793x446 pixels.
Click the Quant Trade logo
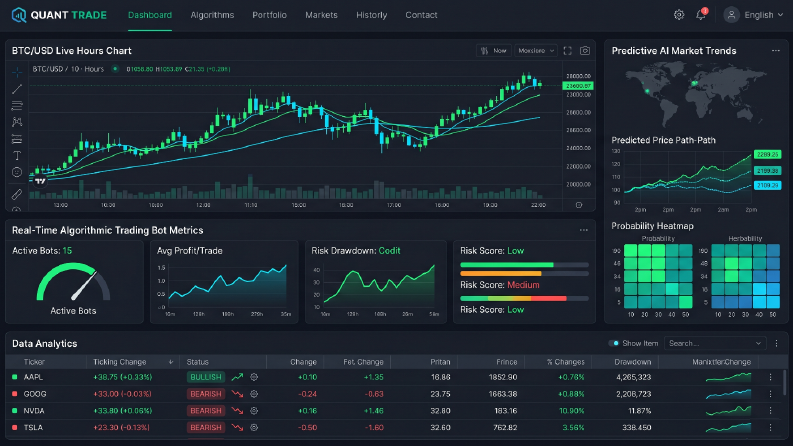(x=59, y=15)
